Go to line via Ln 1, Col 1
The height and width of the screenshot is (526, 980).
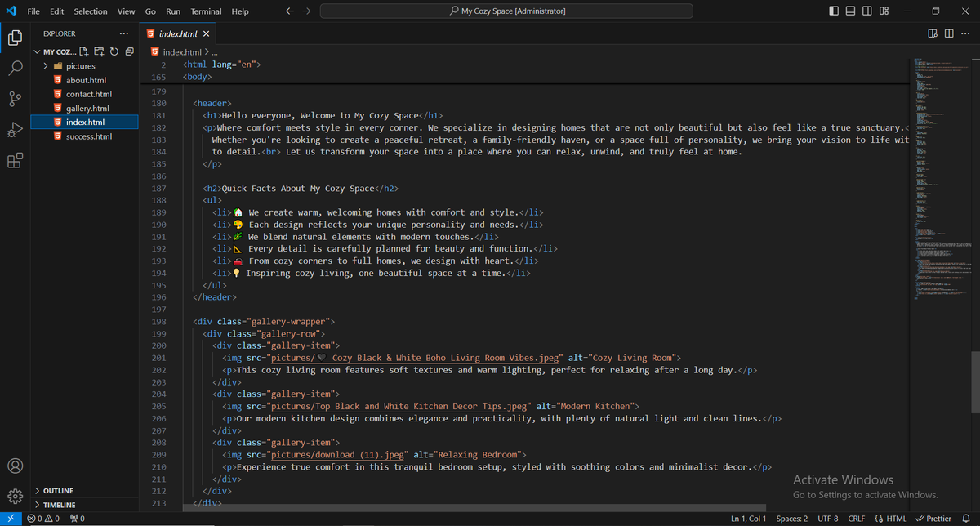click(748, 519)
